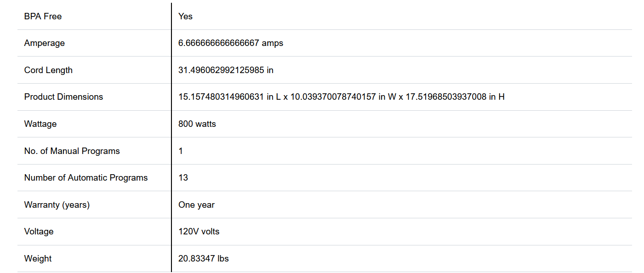Click the 120V volts value

199,232
